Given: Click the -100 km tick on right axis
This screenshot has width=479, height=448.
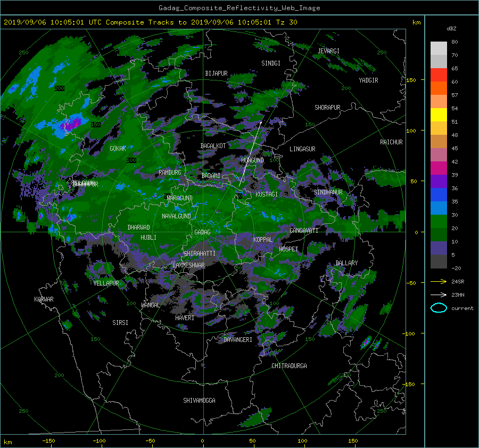Looking at the screenshot, I should [409, 333].
